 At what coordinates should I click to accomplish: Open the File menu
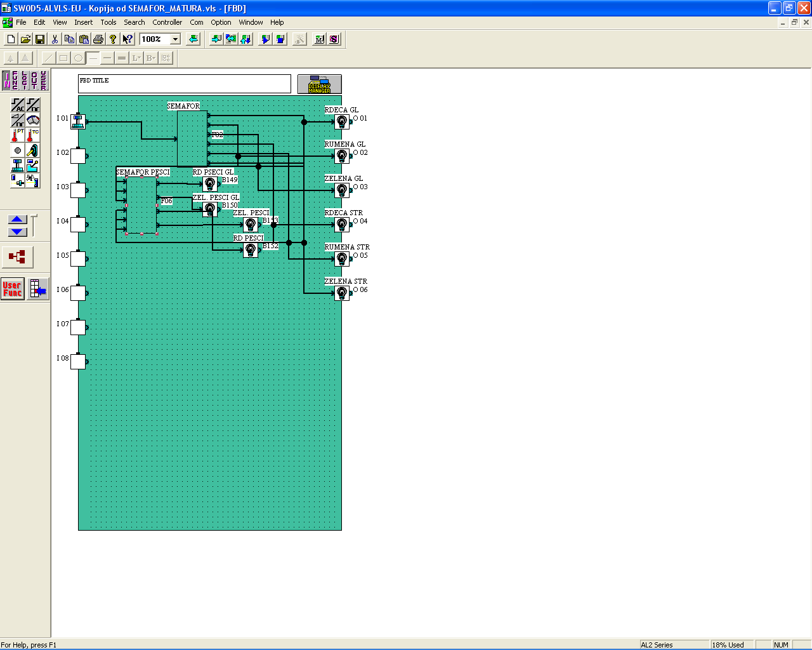[21, 22]
